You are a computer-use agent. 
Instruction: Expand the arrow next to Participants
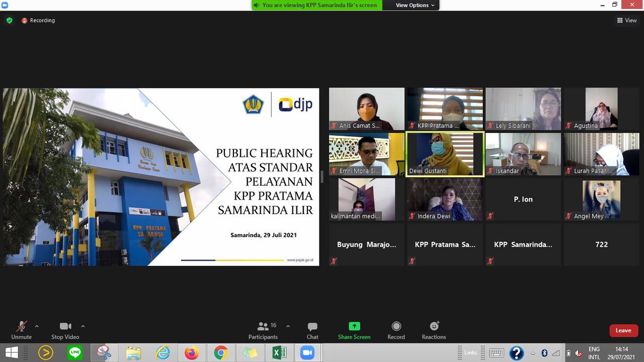click(288, 326)
